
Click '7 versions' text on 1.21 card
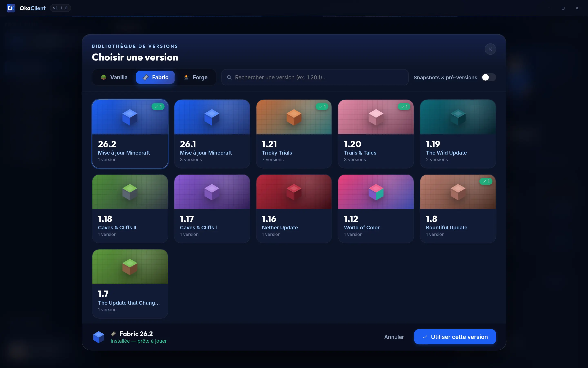273,160
